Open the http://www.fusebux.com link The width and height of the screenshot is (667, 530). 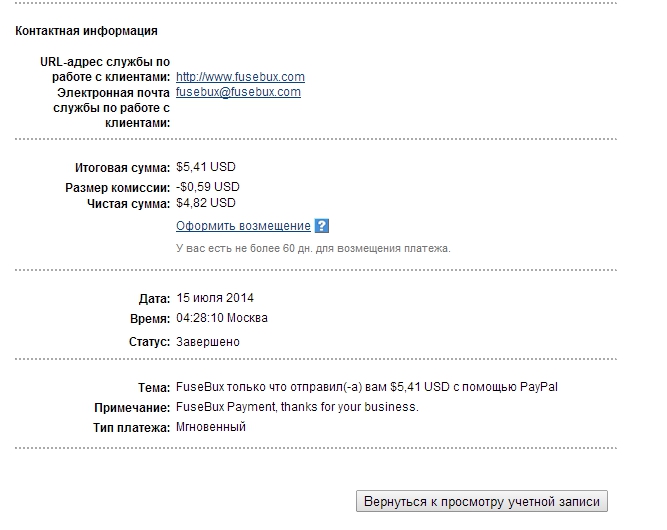pyautogui.click(x=240, y=77)
